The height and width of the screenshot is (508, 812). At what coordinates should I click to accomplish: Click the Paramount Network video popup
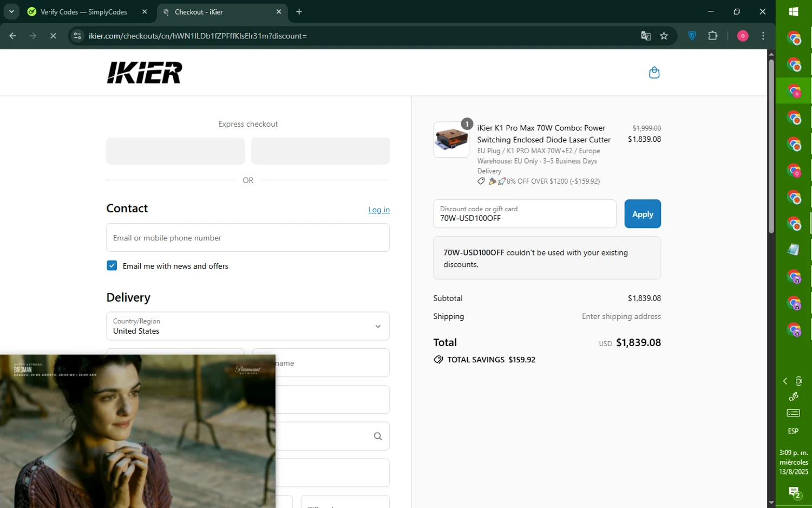tap(137, 431)
